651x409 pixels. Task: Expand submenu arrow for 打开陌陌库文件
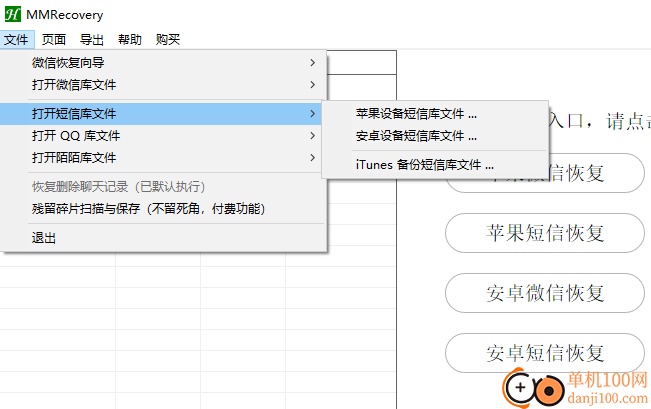[x=313, y=158]
